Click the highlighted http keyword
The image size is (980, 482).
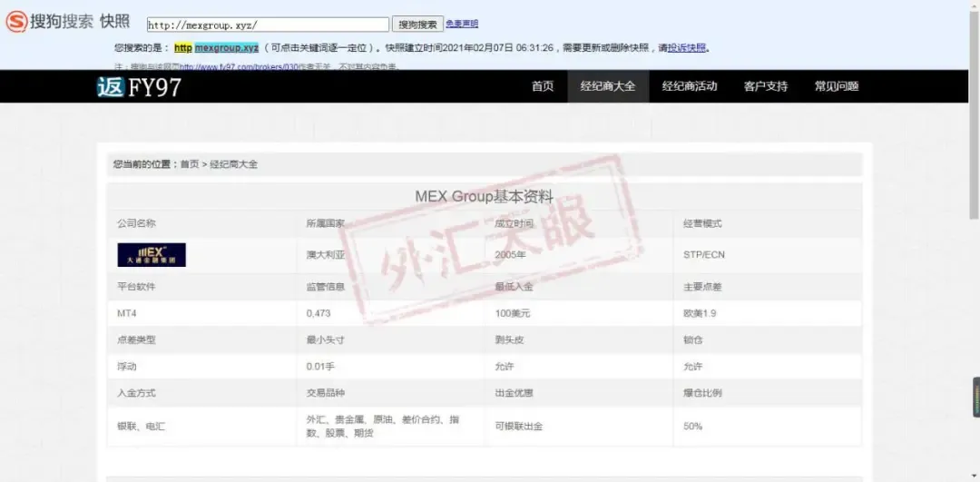tap(183, 47)
